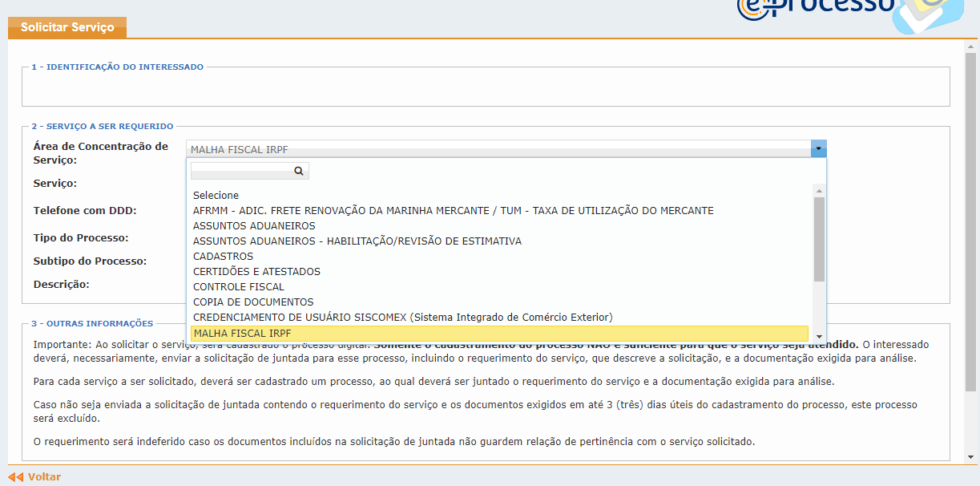Click the up arrow of the dropdown list scrollbar
980x486 pixels.
pos(819,189)
